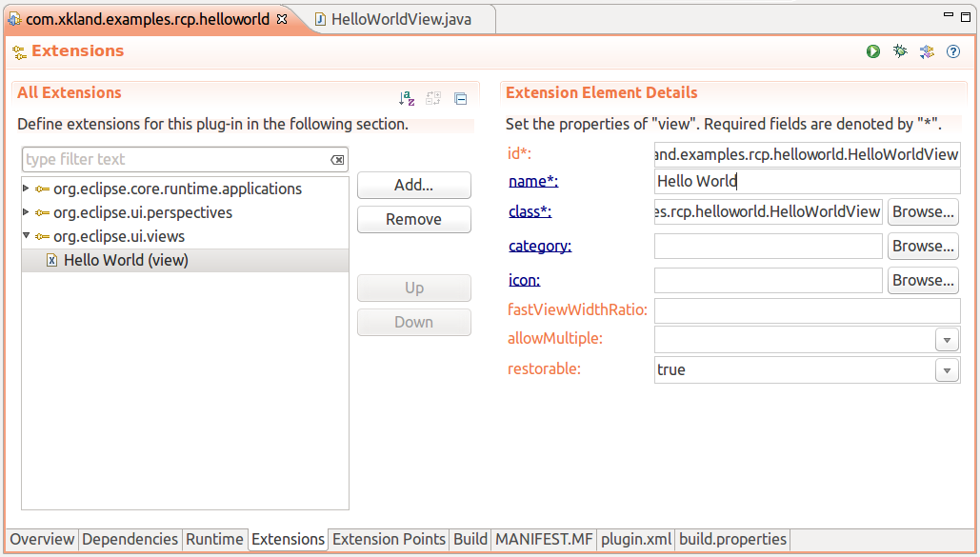The image size is (980, 557).
Task: Clear the filter text with the erase icon
Action: click(x=337, y=160)
